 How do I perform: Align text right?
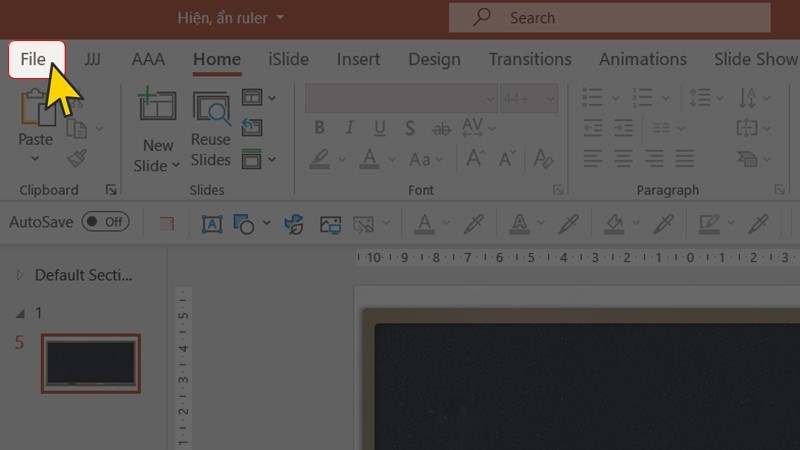click(x=654, y=159)
